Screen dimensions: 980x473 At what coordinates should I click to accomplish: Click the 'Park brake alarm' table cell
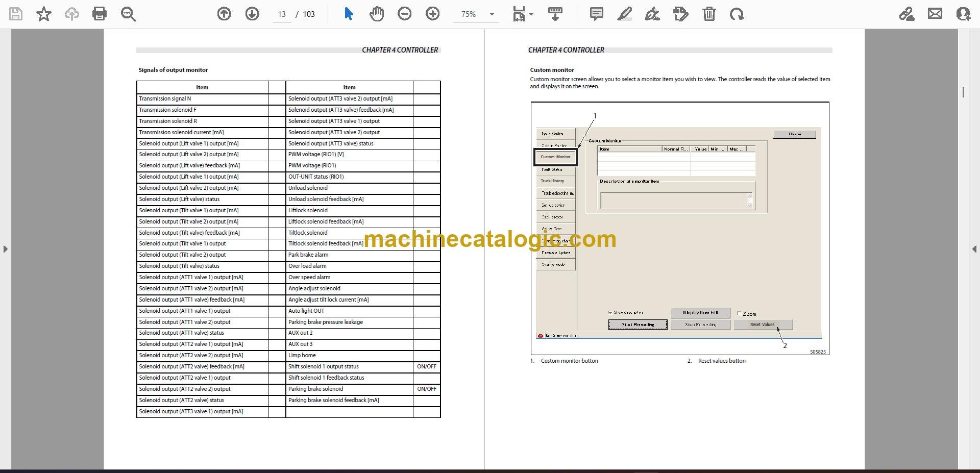349,255
